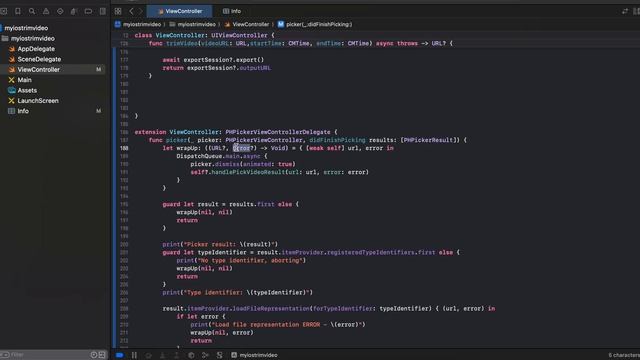
Task: Open the LaunchScreen storyboard
Action: [x=38, y=100]
